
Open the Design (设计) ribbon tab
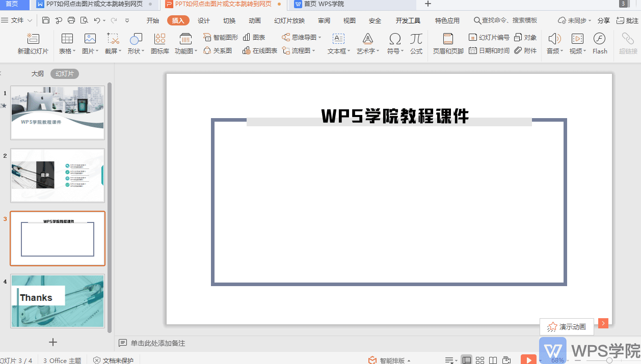click(204, 20)
